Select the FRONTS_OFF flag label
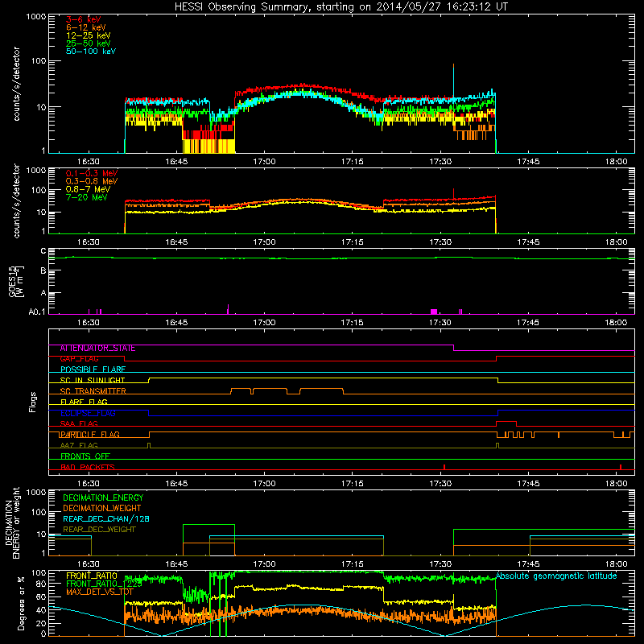The height and width of the screenshot is (644, 644). [85, 456]
